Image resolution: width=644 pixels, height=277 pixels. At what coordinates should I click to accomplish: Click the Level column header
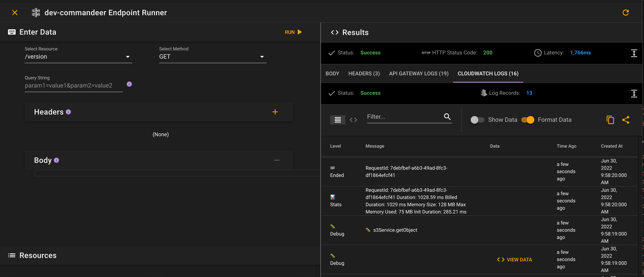pyautogui.click(x=335, y=146)
